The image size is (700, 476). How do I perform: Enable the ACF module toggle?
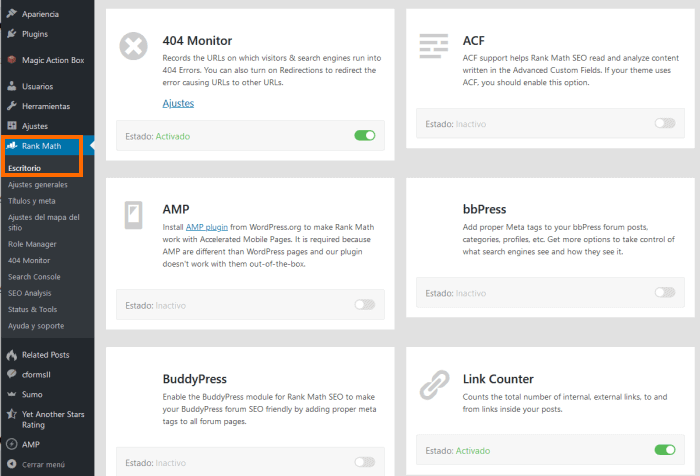coord(665,123)
